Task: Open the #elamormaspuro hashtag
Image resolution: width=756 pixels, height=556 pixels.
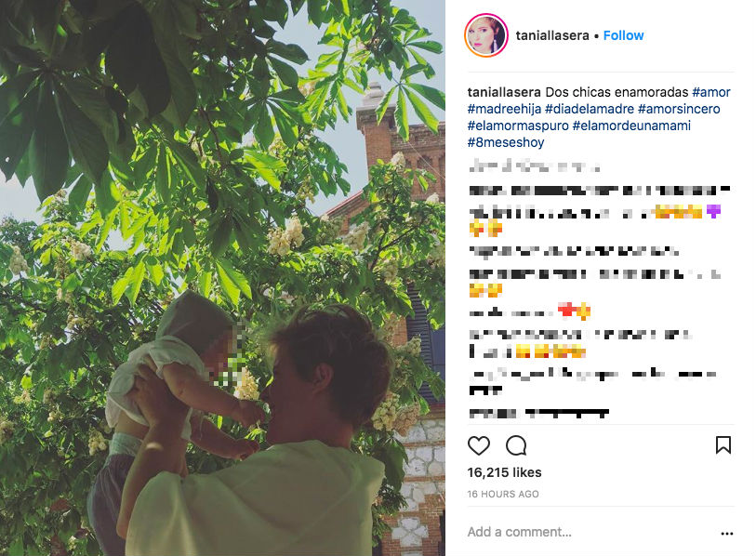Action: coord(518,126)
